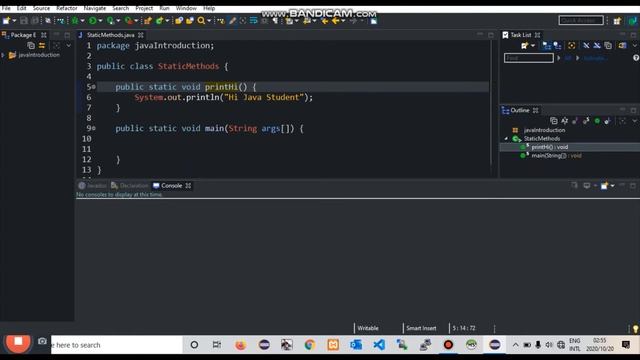Image resolution: width=640 pixels, height=360 pixels.
Task: Open the Run dropdown arrow
Action: pos(100,20)
